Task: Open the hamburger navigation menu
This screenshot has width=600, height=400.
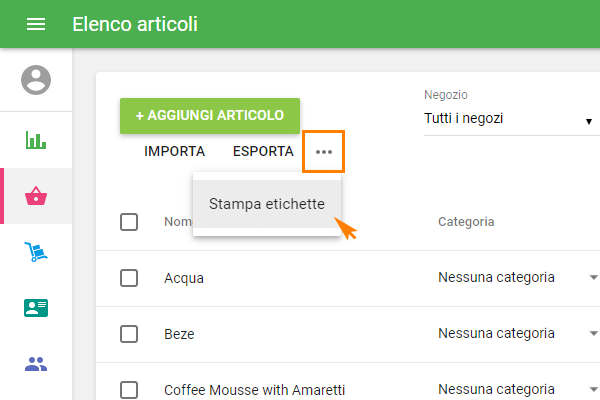Action: tap(36, 24)
